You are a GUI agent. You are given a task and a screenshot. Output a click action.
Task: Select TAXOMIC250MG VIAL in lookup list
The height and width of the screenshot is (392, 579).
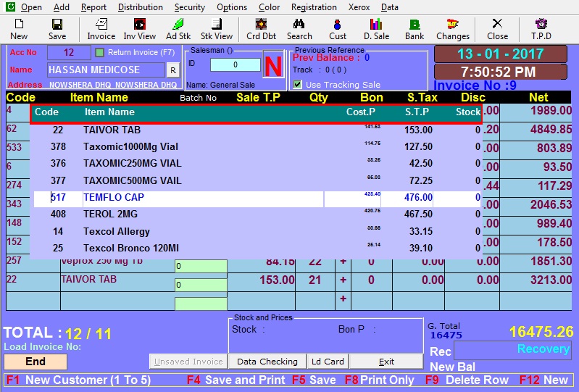(x=257, y=163)
